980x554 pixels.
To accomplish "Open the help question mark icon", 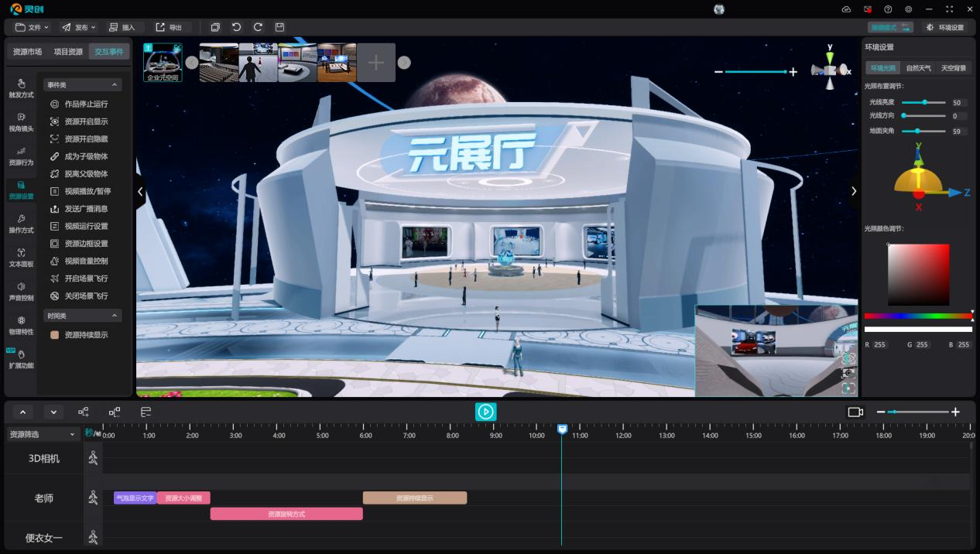I will pos(888,9).
